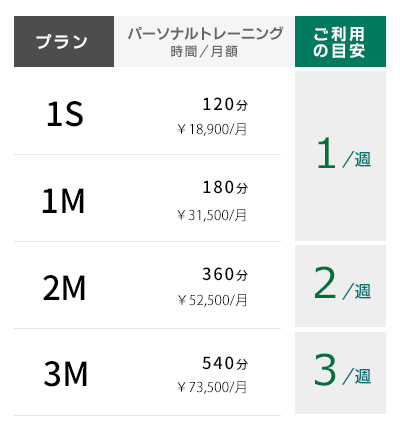
Task: Click the ご利用の目安 green header
Action: point(340,41)
